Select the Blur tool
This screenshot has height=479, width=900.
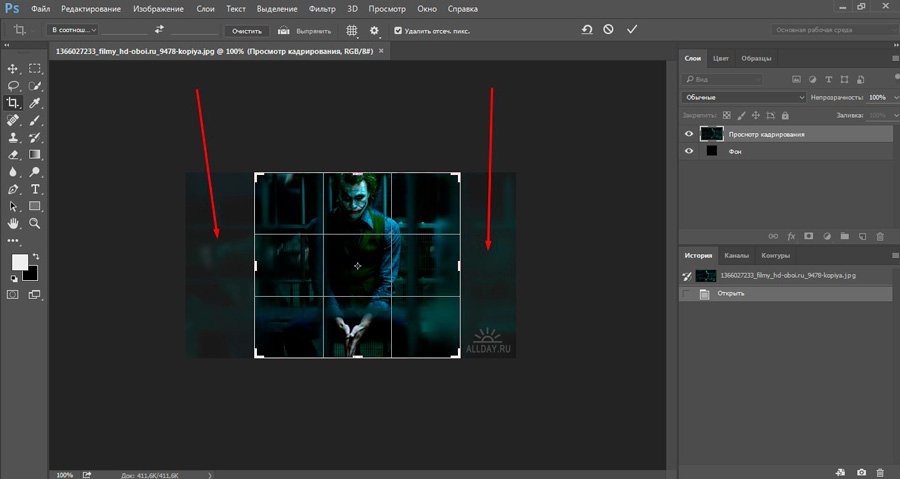click(x=12, y=172)
